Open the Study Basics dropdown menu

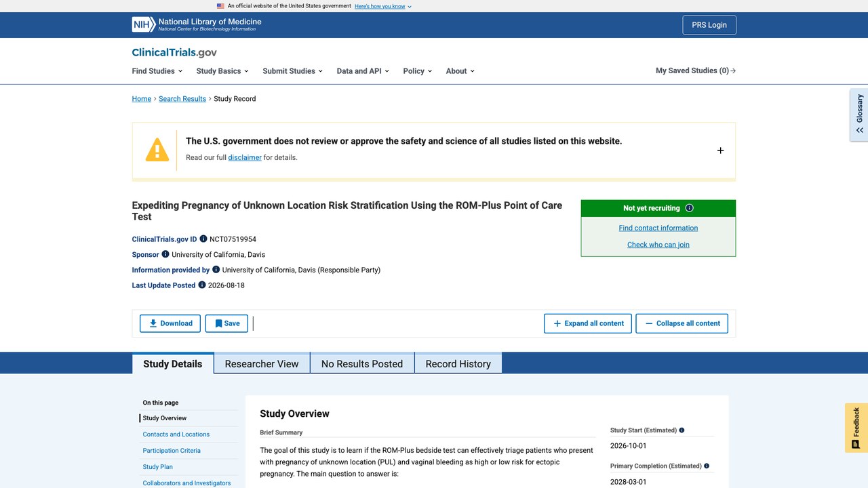[222, 70]
